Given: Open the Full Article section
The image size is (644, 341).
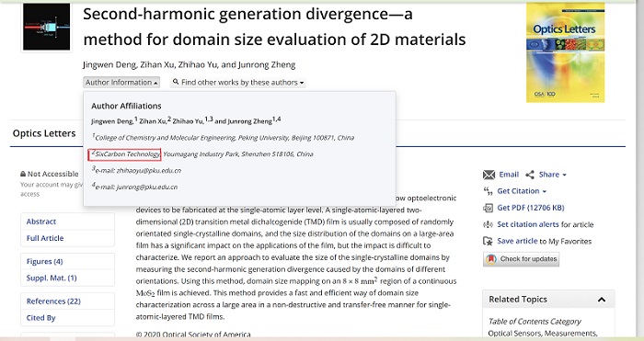Looking at the screenshot, I should point(45,238).
